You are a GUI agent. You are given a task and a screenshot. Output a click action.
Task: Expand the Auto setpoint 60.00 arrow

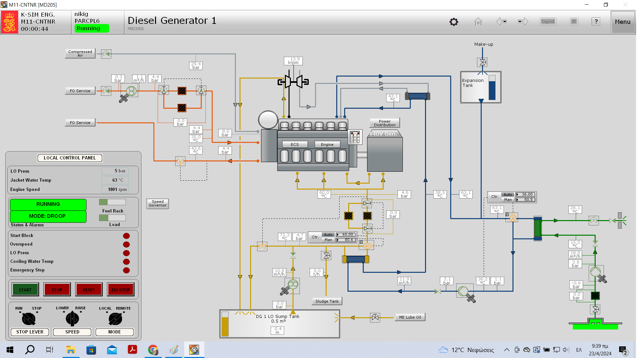coord(338,235)
